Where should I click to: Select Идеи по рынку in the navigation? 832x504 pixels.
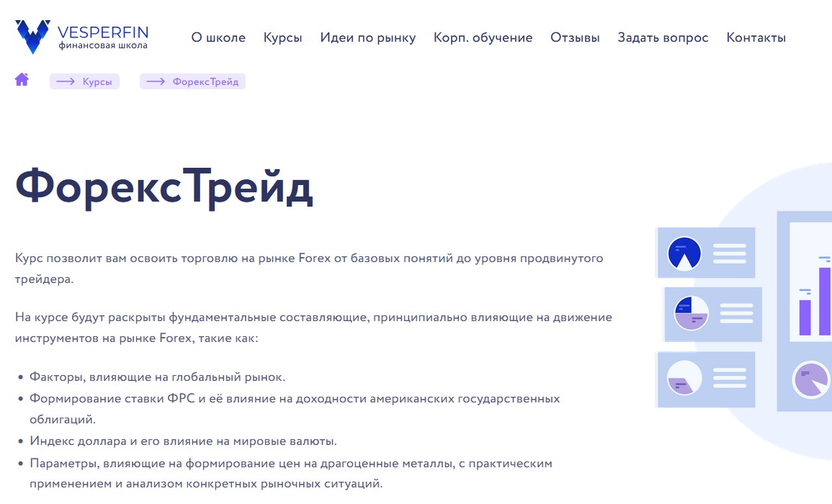click(x=368, y=37)
